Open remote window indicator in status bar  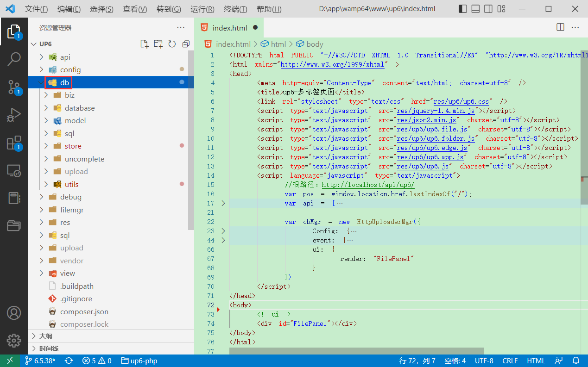click(x=10, y=361)
